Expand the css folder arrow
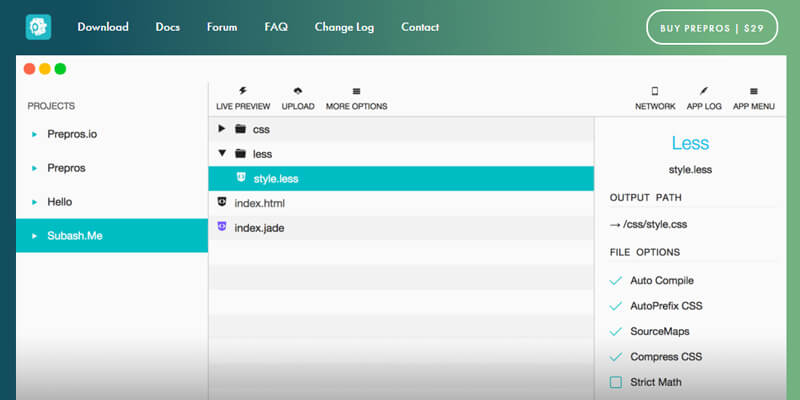This screenshot has height=400, width=800. [221, 129]
